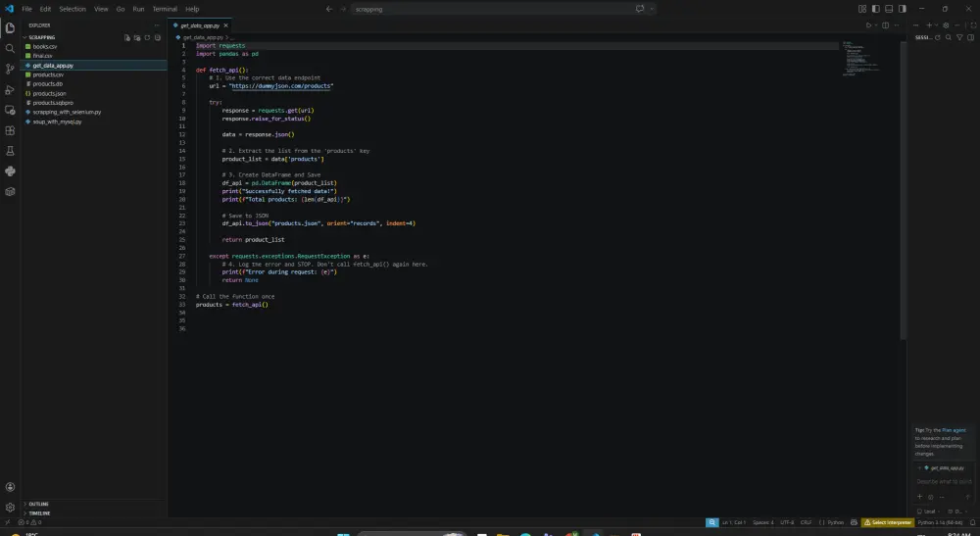980x536 pixels.
Task: Close the get_data_app.py tab
Action: point(226,25)
